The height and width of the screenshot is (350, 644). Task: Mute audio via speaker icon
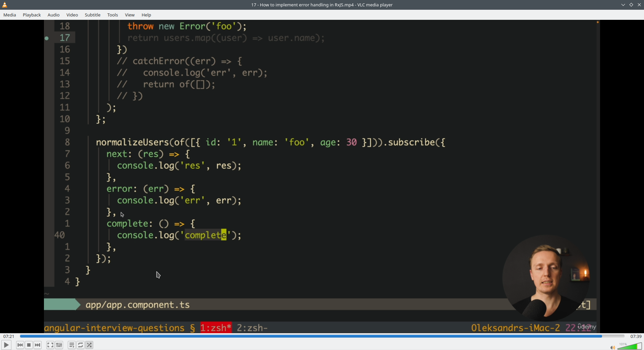coord(612,347)
